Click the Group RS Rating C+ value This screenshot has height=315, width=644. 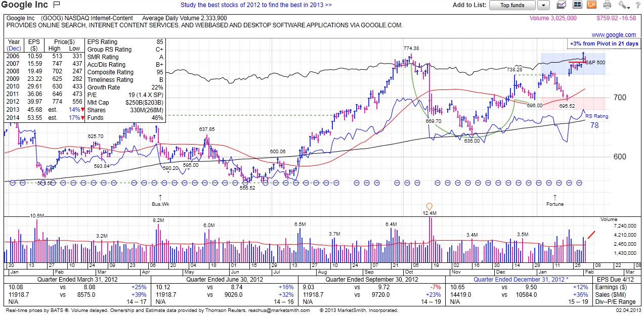tap(159, 50)
